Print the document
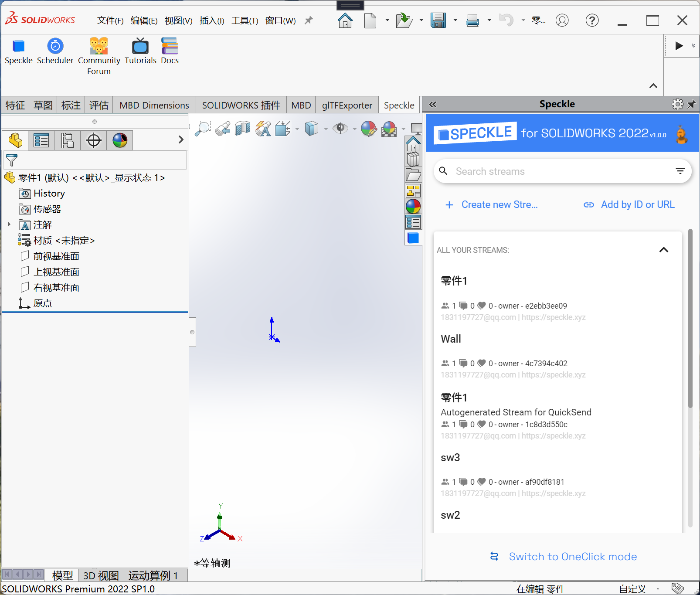This screenshot has width=700, height=595. pyautogui.click(x=472, y=20)
